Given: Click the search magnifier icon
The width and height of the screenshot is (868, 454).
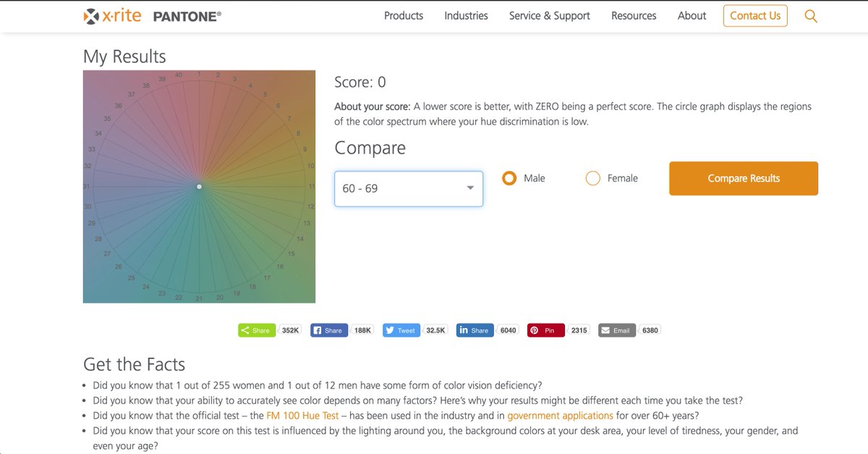Looking at the screenshot, I should pos(811,16).
